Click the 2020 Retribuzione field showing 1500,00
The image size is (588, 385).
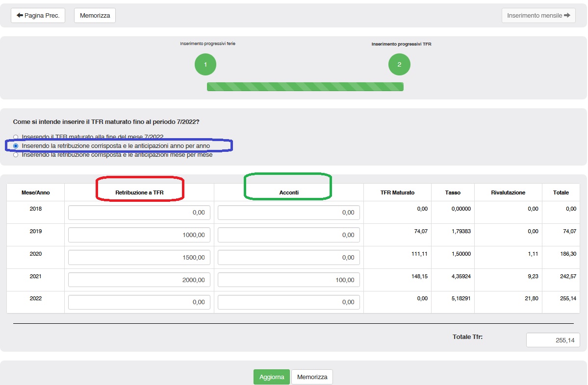(139, 258)
